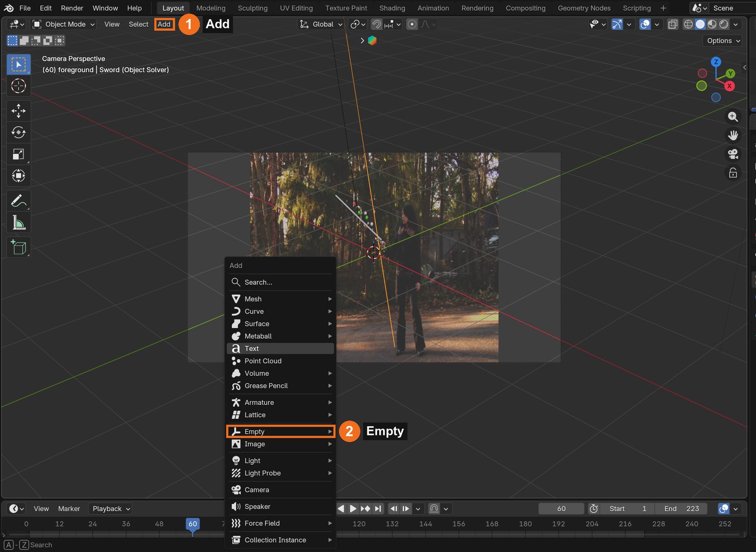Select the Scale tool
This screenshot has width=756, height=552.
[19, 154]
